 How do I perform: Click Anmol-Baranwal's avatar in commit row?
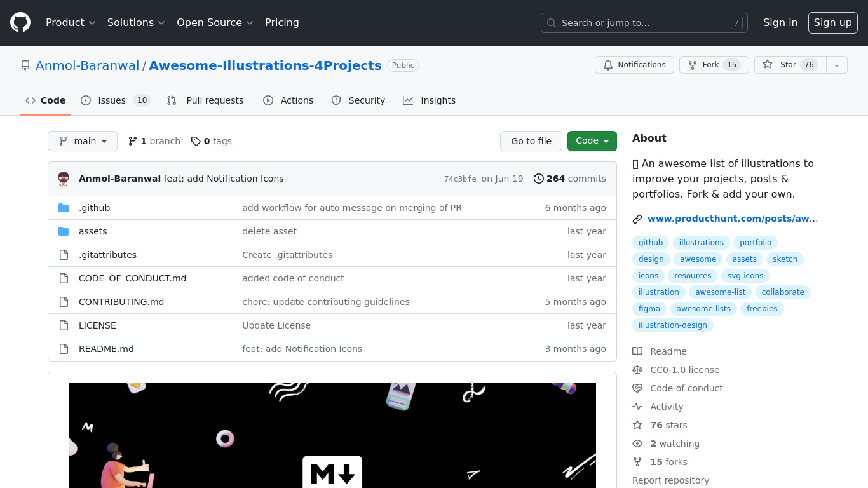coord(64,179)
